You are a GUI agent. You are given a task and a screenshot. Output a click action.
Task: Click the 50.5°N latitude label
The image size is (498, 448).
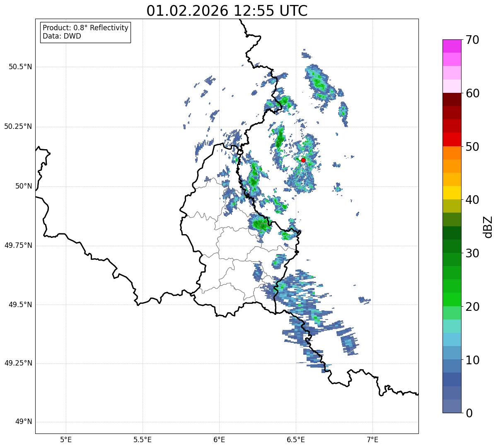(20, 67)
